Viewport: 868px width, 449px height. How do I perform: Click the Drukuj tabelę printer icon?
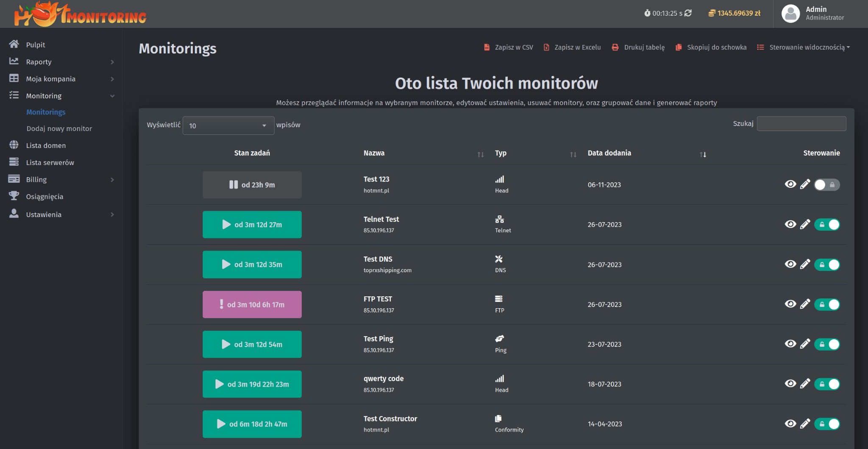pyautogui.click(x=614, y=47)
